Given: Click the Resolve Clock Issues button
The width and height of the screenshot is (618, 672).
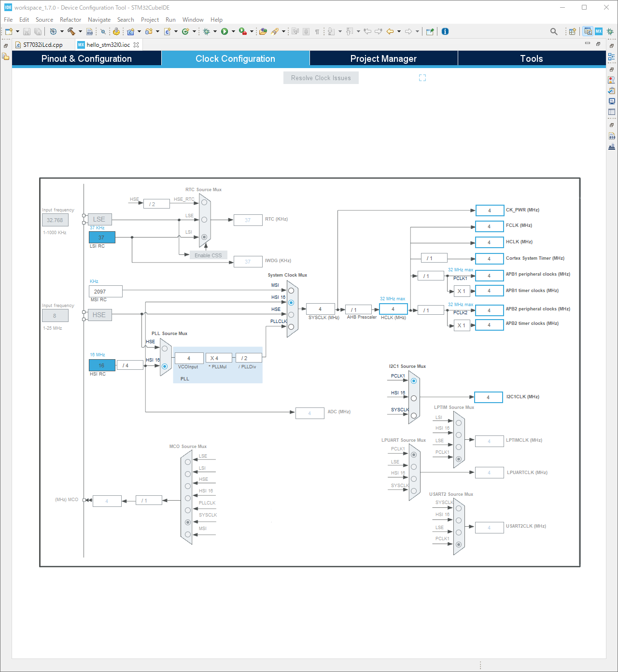Looking at the screenshot, I should point(321,78).
